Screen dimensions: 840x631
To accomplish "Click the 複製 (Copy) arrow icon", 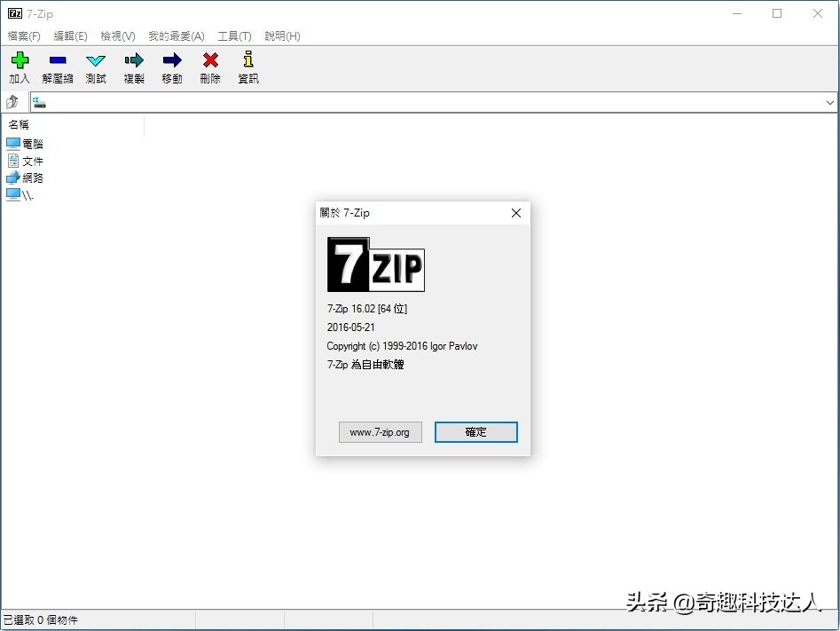I will [134, 60].
